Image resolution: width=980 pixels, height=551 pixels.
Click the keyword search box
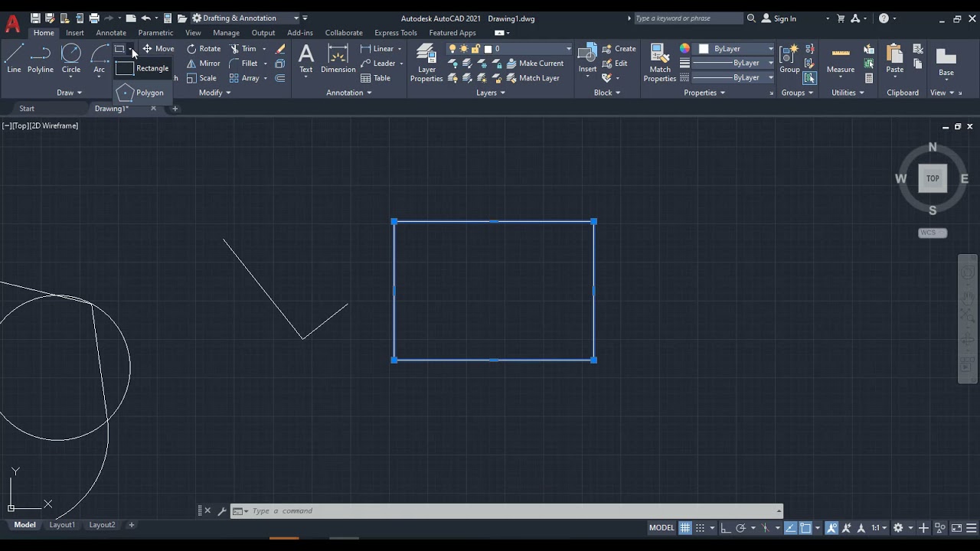(688, 18)
